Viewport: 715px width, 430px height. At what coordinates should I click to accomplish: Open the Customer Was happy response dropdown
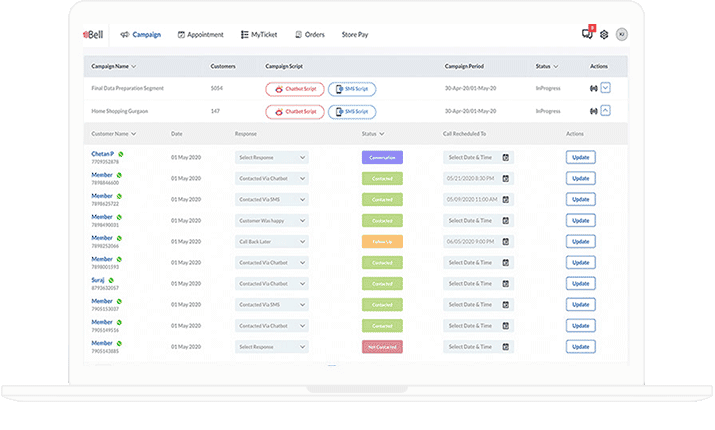coord(272,221)
